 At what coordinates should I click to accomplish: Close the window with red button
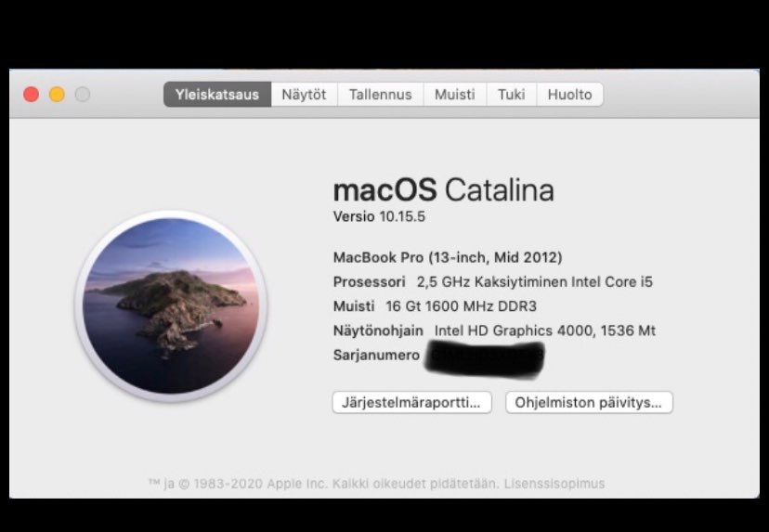(x=31, y=94)
